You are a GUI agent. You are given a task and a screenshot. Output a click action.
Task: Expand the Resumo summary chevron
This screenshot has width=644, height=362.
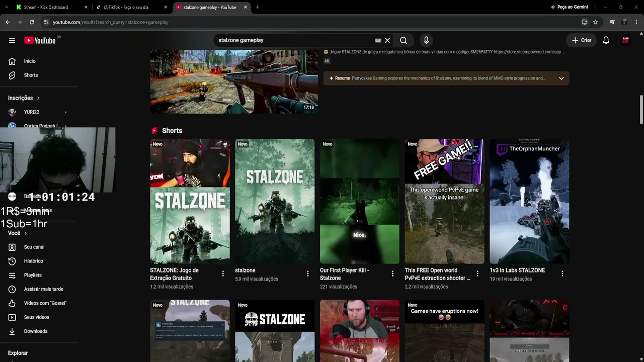click(x=561, y=78)
